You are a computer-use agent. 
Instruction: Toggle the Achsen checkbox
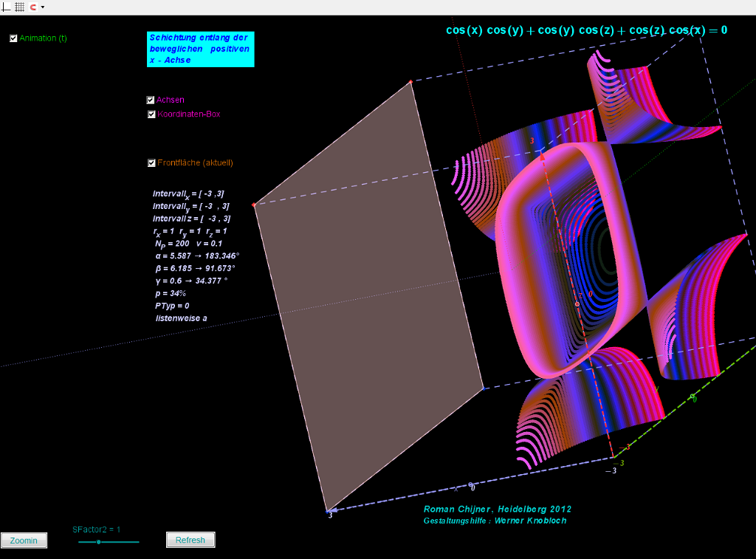pyautogui.click(x=151, y=100)
